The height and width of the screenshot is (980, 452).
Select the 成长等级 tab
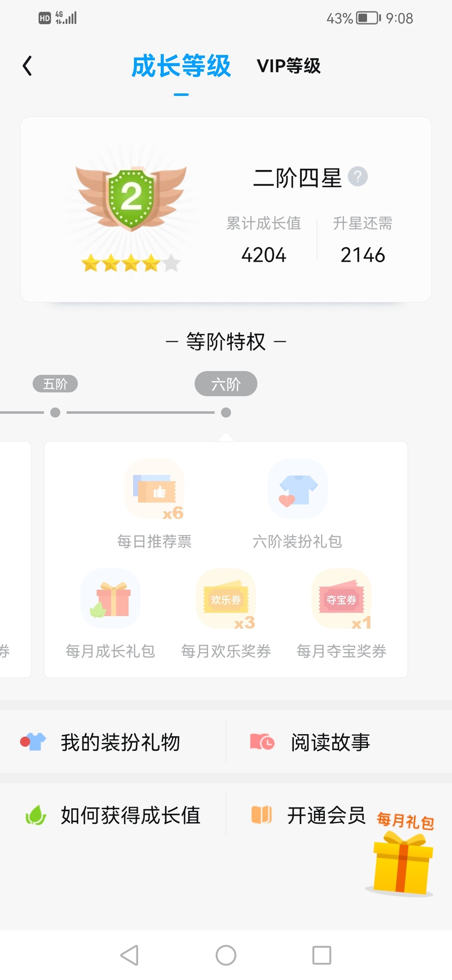pyautogui.click(x=181, y=66)
